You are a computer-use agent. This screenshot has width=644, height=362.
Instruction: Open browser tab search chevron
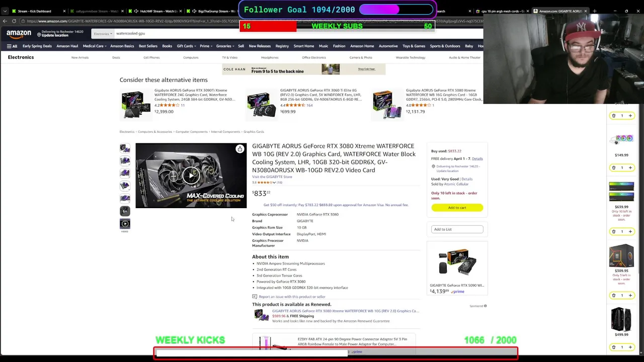(x=5, y=11)
